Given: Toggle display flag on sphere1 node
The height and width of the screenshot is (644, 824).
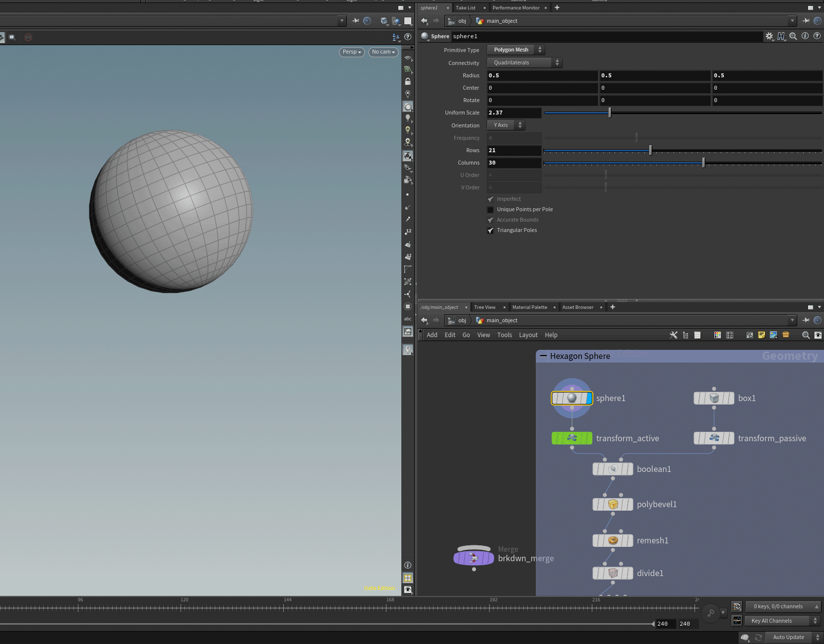Looking at the screenshot, I should pos(589,398).
